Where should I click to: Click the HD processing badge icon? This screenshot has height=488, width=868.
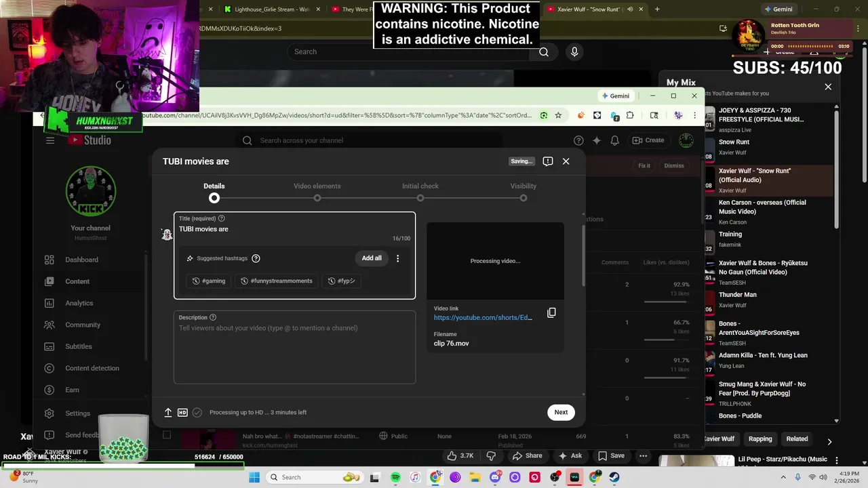(182, 412)
